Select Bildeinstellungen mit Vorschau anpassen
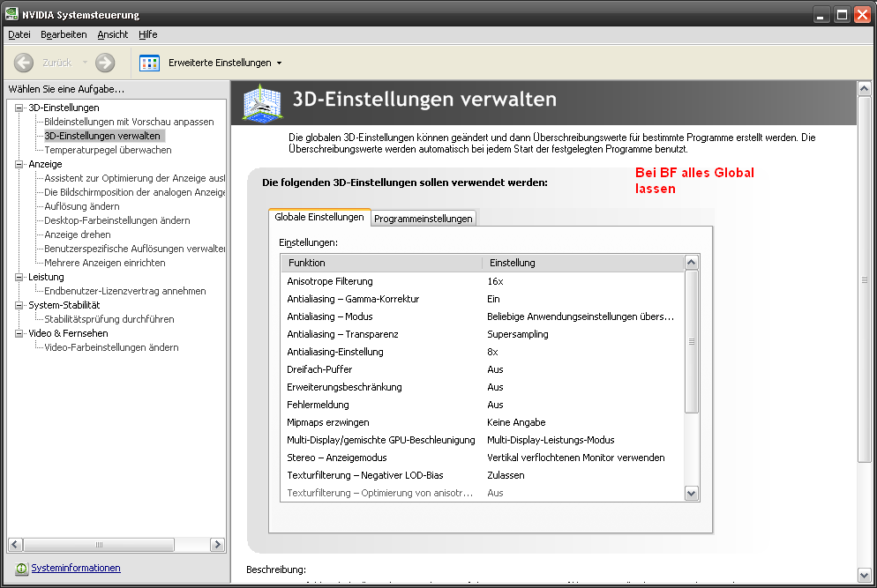The width and height of the screenshot is (877, 588). (x=129, y=122)
